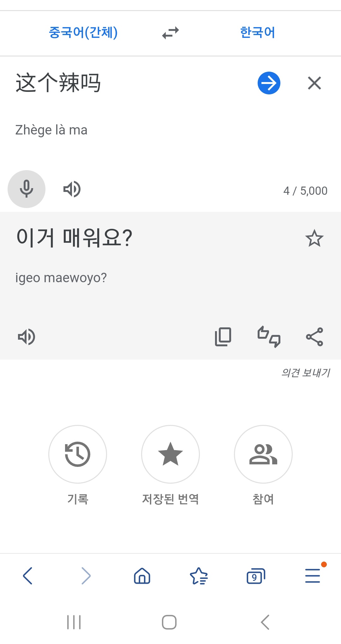Open the 기록 history
Image resolution: width=341 pixels, height=644 pixels.
(x=78, y=454)
